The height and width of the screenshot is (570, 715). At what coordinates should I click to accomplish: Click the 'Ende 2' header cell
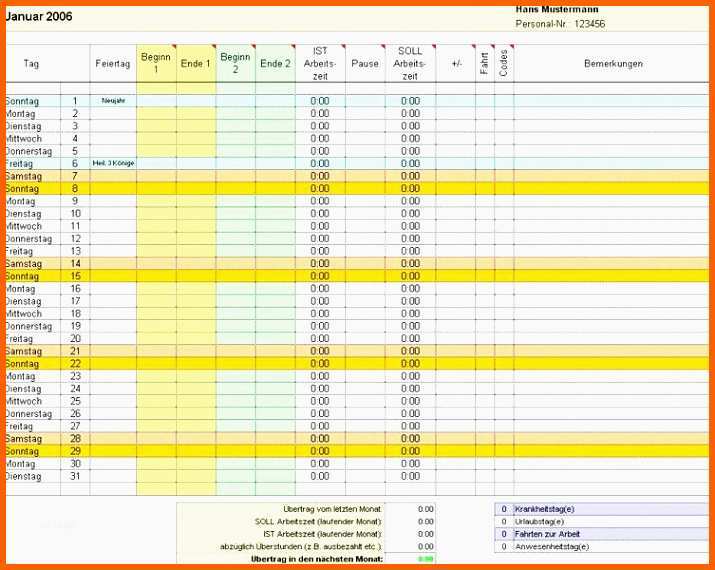275,63
